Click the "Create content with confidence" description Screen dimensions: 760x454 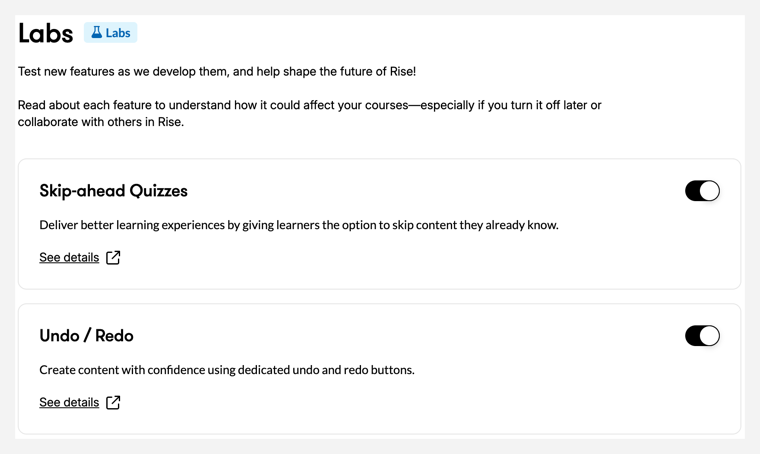point(226,370)
